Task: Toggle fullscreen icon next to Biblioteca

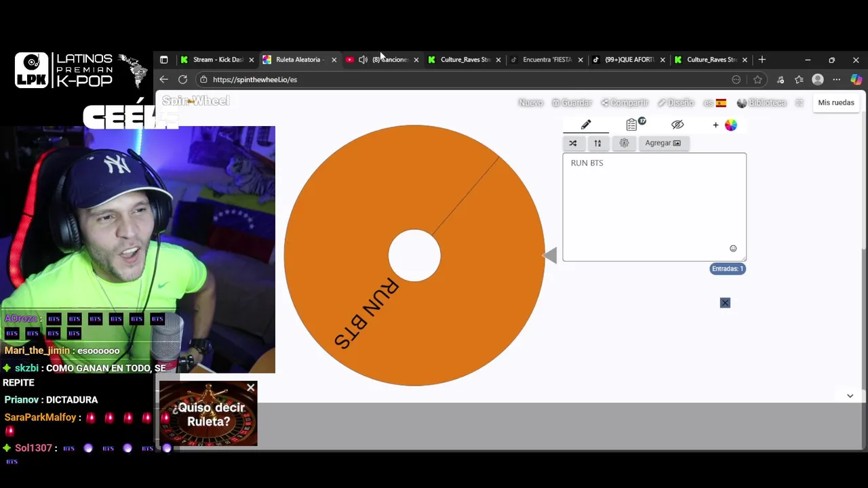Action: [x=800, y=102]
